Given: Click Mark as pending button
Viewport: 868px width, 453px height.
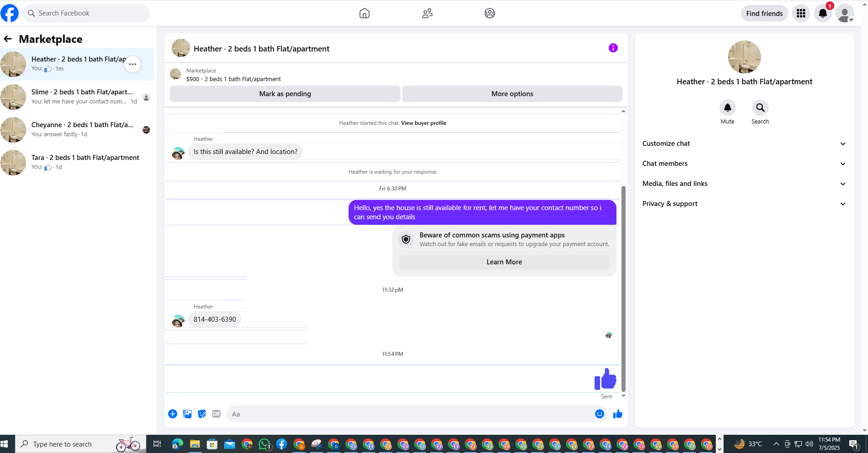Looking at the screenshot, I should tap(285, 94).
